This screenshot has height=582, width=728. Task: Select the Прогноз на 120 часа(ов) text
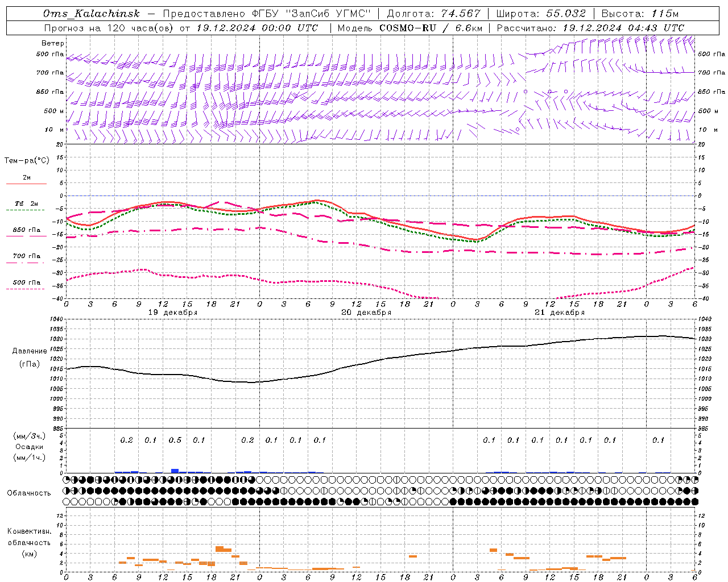click(109, 28)
